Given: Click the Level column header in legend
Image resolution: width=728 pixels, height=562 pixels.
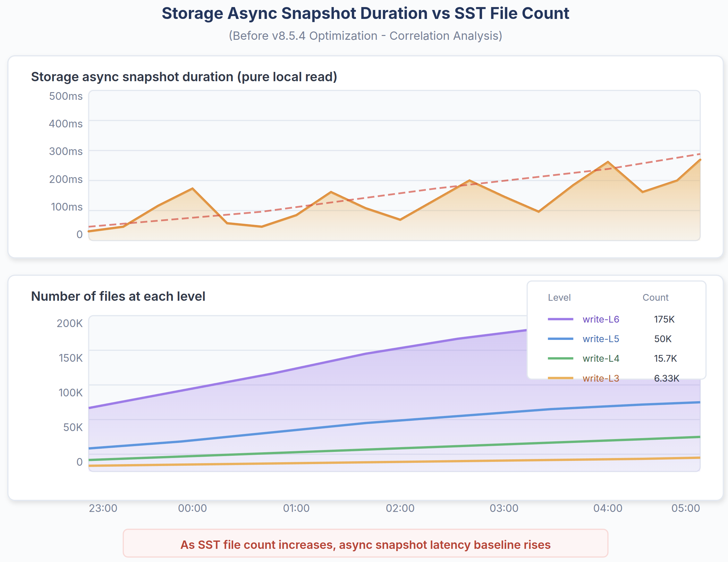Looking at the screenshot, I should pyautogui.click(x=559, y=298).
